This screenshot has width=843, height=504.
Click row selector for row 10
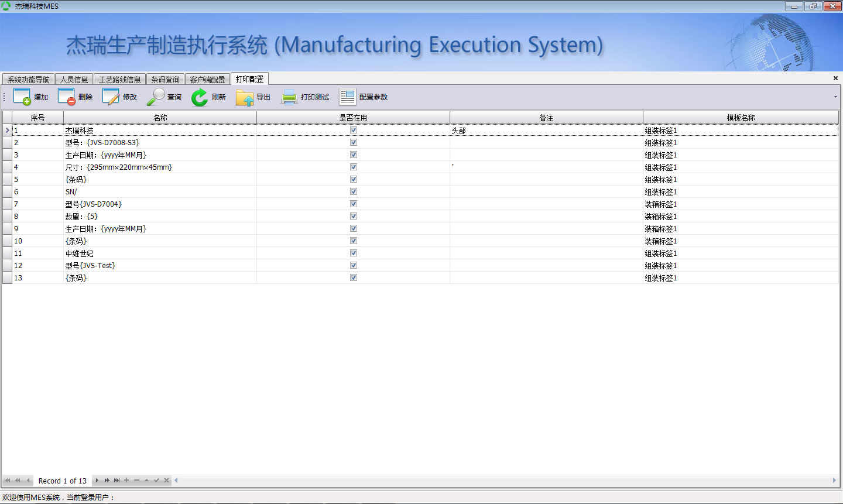tap(7, 241)
